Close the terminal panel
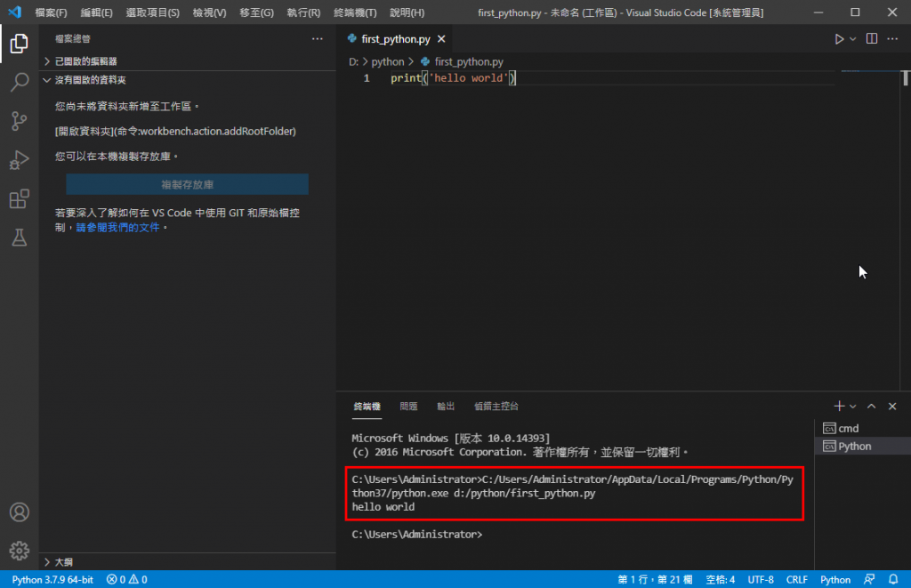The width and height of the screenshot is (911, 588). coord(892,407)
